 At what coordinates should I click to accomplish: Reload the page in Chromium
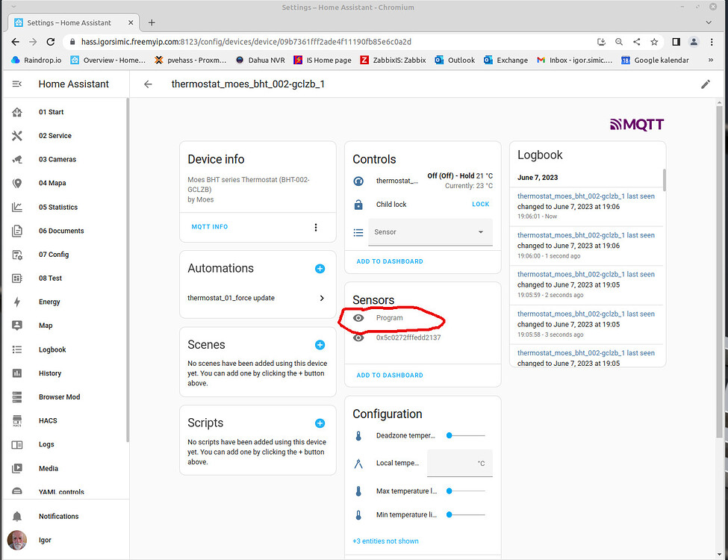[x=51, y=42]
